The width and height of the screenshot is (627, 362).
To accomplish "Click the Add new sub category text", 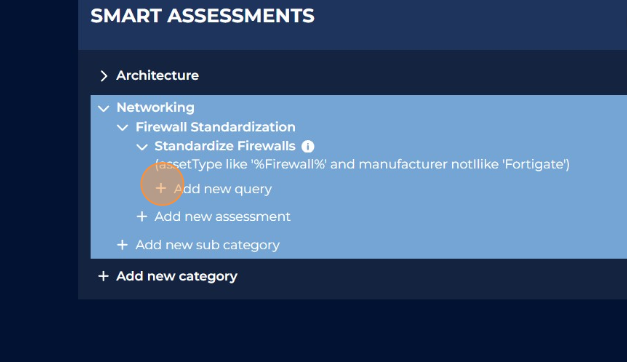I will pos(208,245).
